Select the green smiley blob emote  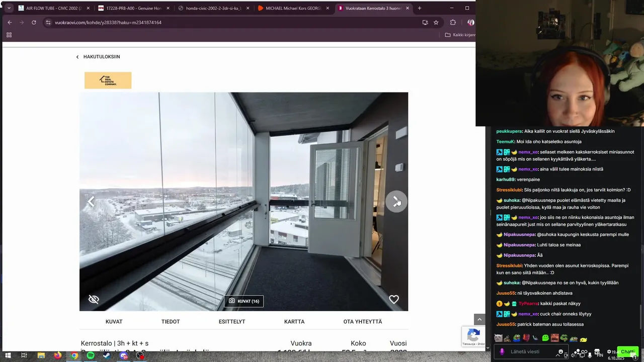point(545,338)
